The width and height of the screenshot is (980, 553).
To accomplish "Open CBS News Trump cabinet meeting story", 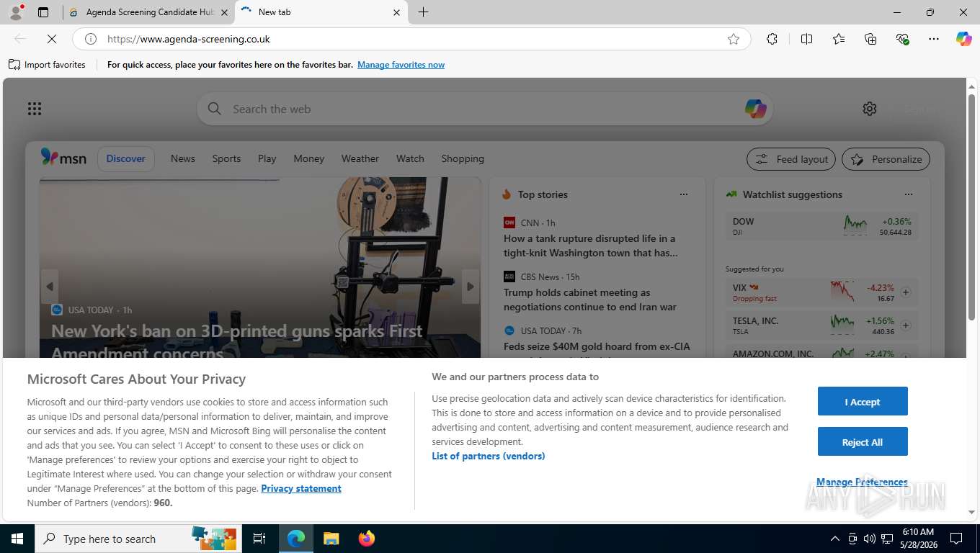I will click(x=590, y=300).
